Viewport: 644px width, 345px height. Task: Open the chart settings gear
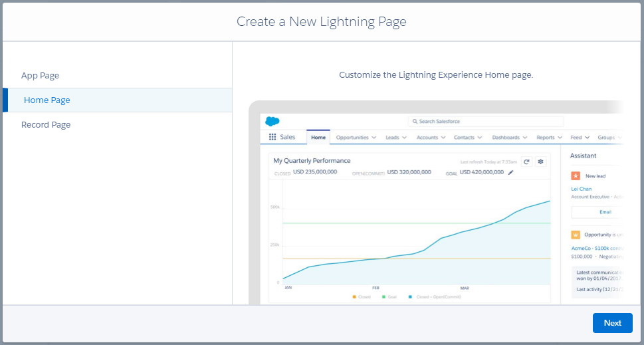(540, 162)
